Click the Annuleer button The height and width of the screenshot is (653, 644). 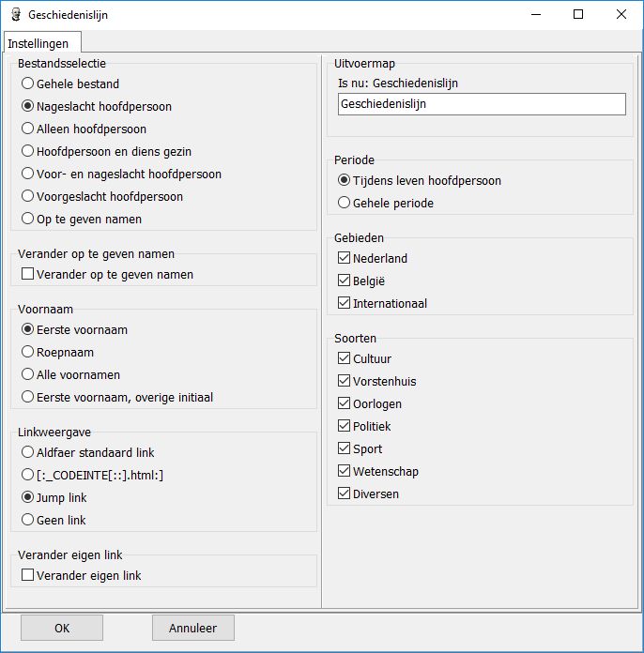coord(192,628)
